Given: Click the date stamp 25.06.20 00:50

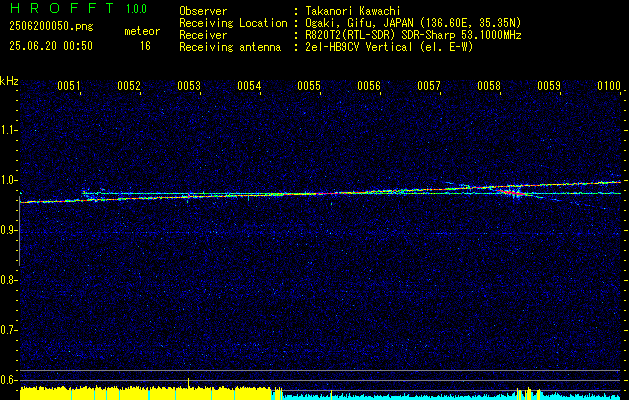Looking at the screenshot, I should [x=51, y=46].
